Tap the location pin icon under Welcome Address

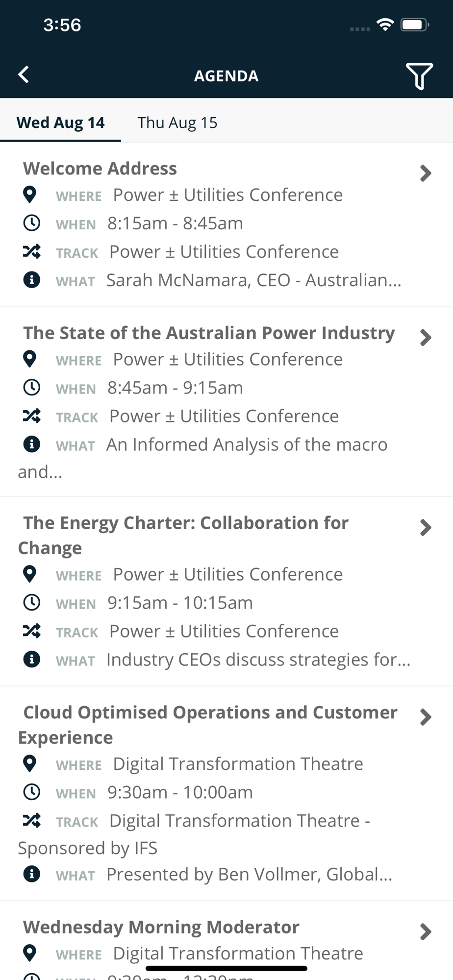tap(30, 195)
